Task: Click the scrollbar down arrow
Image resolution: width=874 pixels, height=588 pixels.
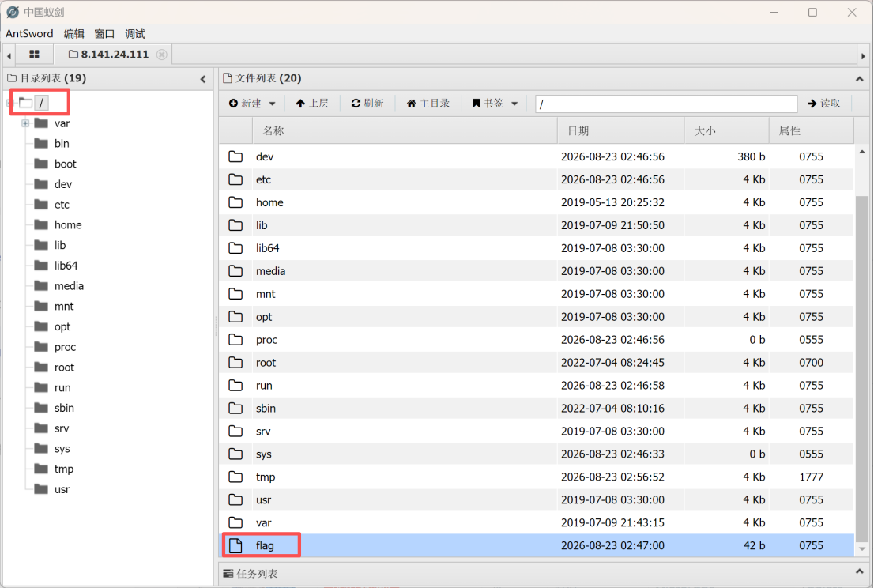Action: click(861, 549)
